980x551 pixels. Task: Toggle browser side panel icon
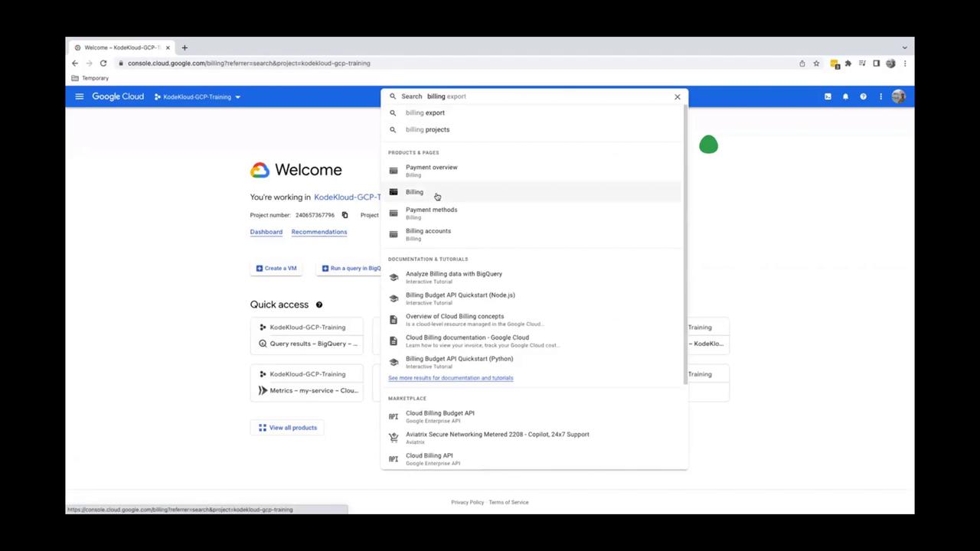[x=877, y=64]
